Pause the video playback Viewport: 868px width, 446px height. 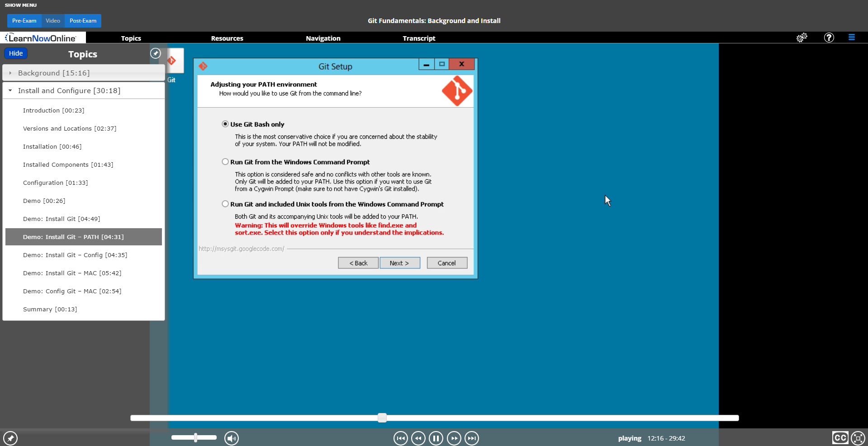[x=436, y=438]
